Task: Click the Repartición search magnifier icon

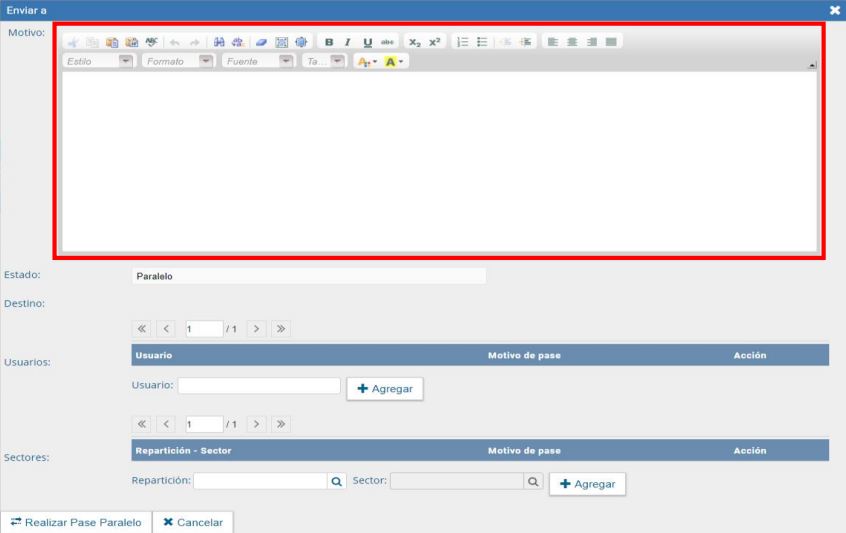Action: (337, 481)
